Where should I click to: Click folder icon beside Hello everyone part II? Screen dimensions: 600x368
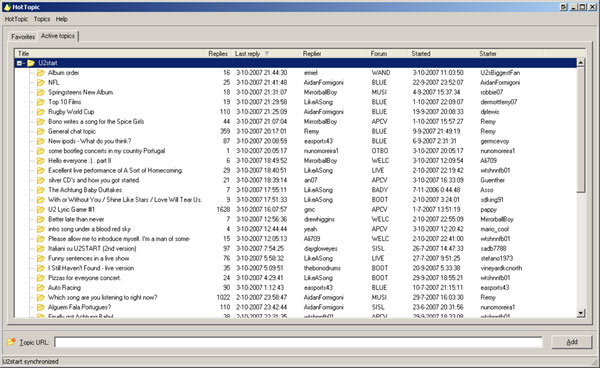41,161
